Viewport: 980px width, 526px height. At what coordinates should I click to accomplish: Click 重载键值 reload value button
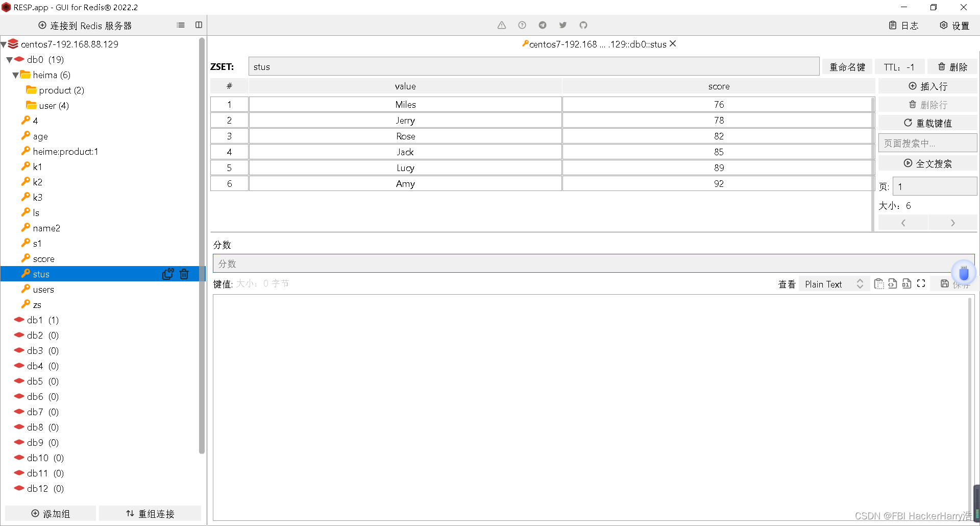pos(928,123)
